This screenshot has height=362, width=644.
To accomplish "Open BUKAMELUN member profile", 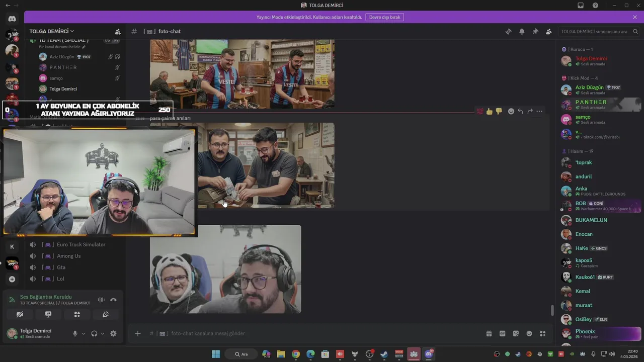I will tap(599, 220).
